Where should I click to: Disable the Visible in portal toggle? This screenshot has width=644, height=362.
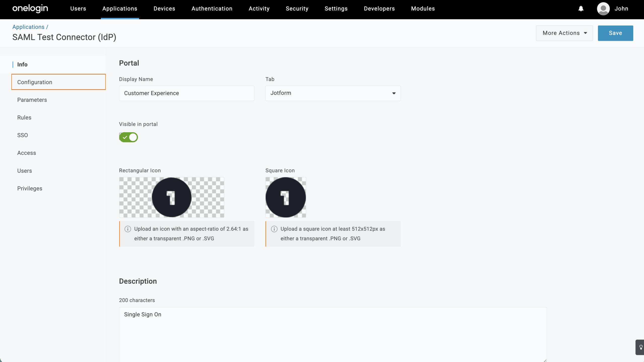[x=128, y=137]
